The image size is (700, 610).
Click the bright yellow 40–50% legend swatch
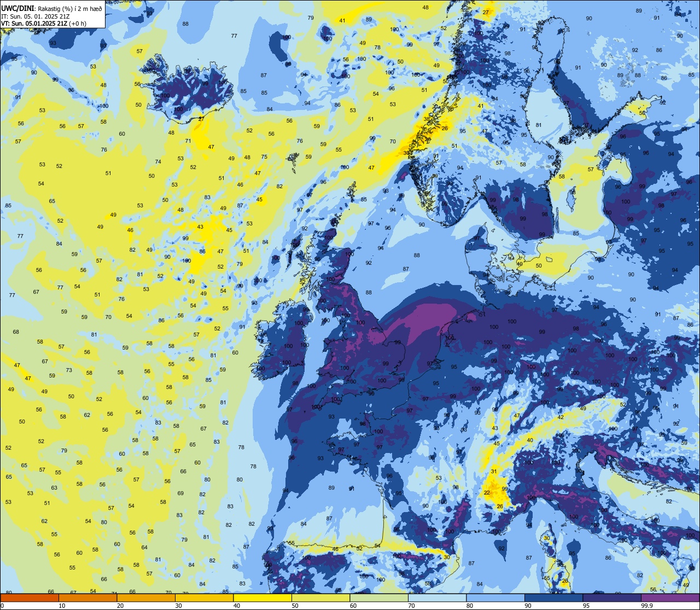point(262,597)
